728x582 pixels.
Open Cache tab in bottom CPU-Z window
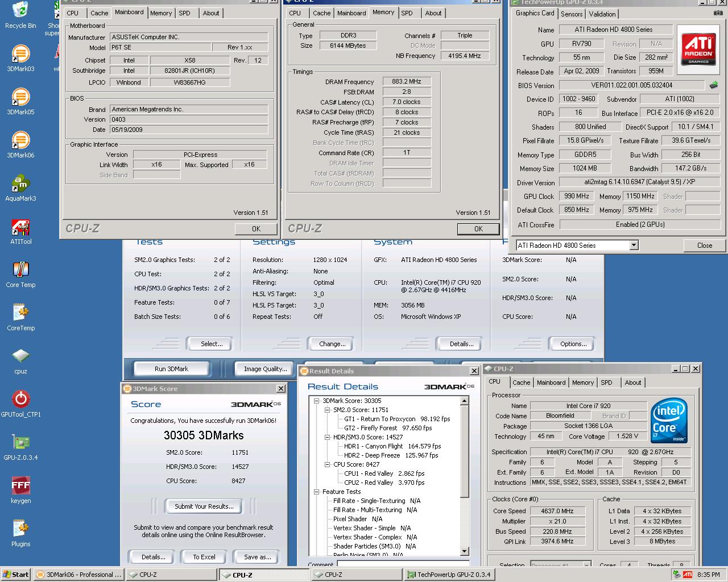click(x=522, y=383)
